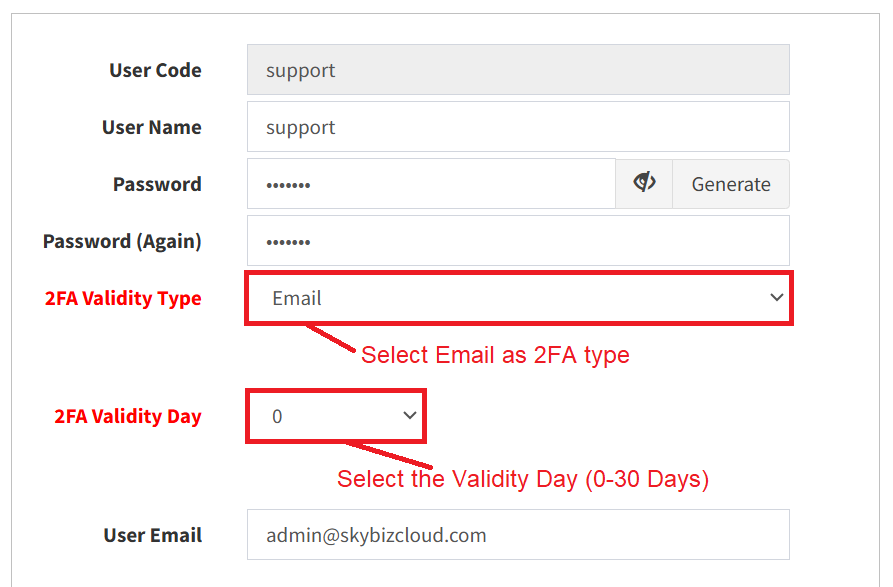Click into the User Name input
The image size is (893, 587).
click(518, 126)
